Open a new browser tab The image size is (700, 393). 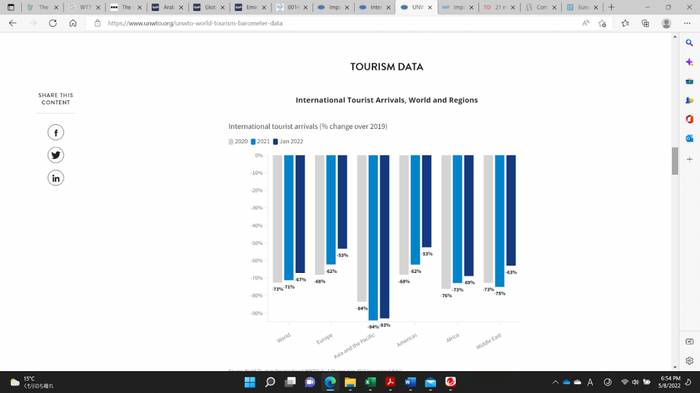click(x=611, y=7)
